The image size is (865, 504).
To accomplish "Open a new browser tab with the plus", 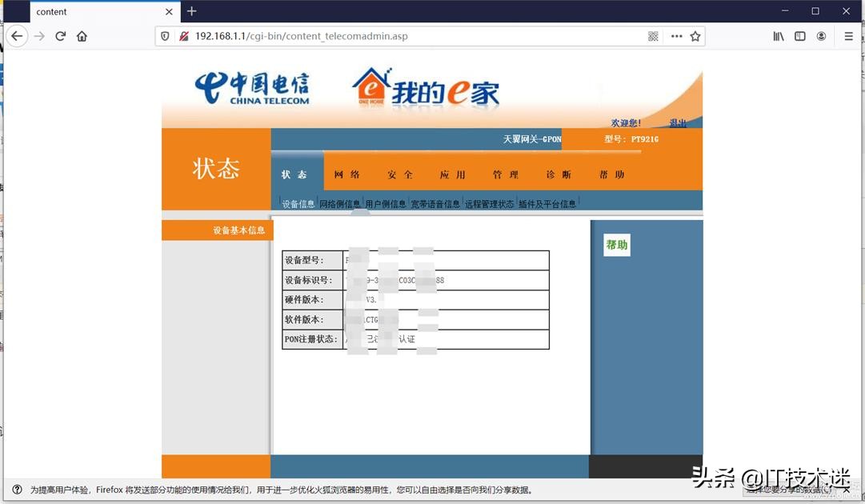I will point(190,11).
